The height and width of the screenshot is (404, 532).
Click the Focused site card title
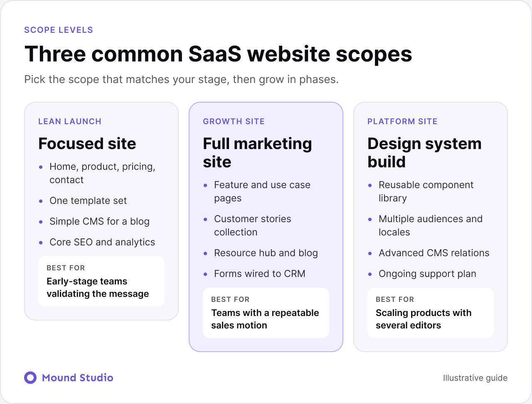click(x=87, y=144)
